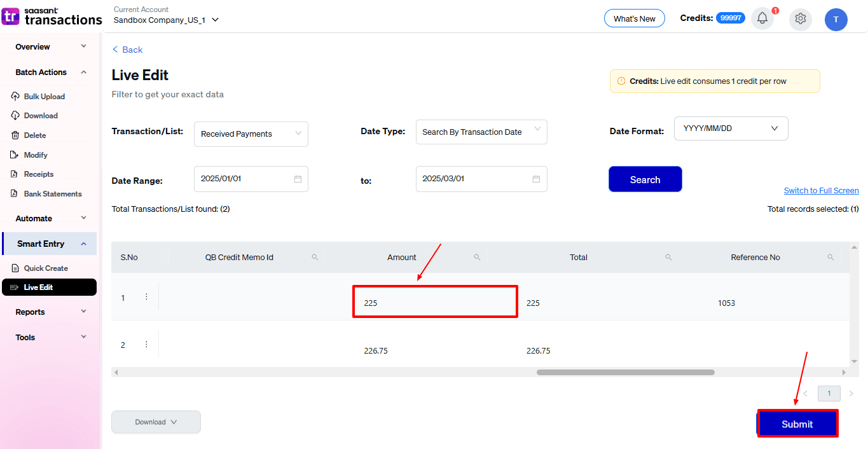Click search icon in Amount column header
Screen dimensions: 868x449
[x=477, y=258]
